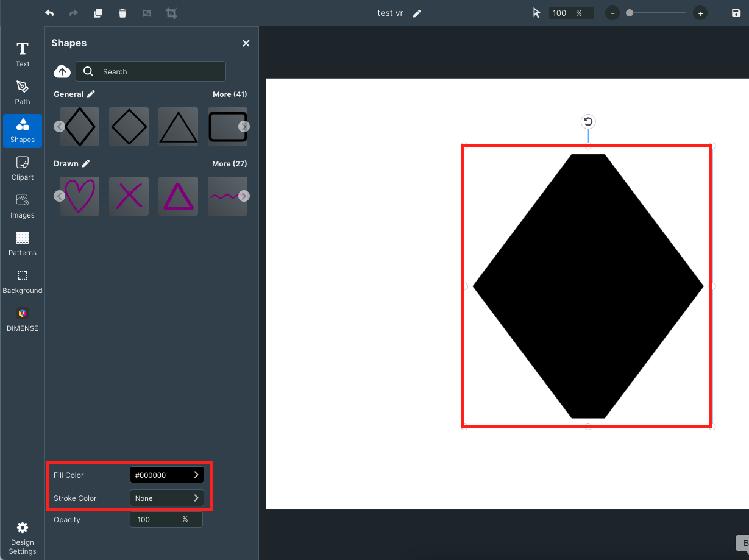Add the tall diamond shape from General
Image resolution: width=749 pixels, height=560 pixels.
point(80,127)
